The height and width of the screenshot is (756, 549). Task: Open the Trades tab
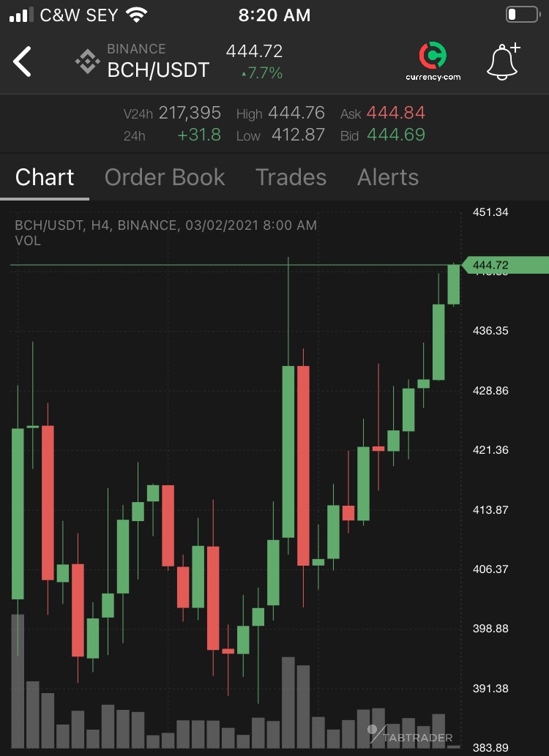[x=291, y=177]
